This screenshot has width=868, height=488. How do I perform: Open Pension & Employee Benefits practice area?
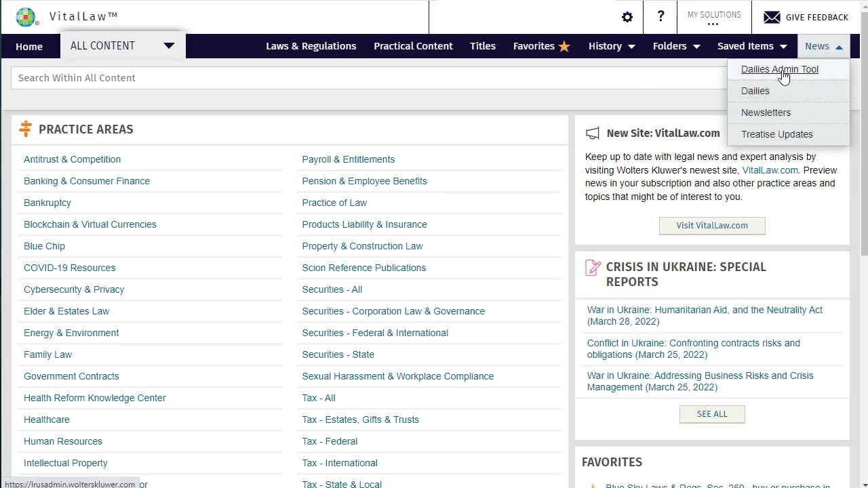tap(365, 181)
